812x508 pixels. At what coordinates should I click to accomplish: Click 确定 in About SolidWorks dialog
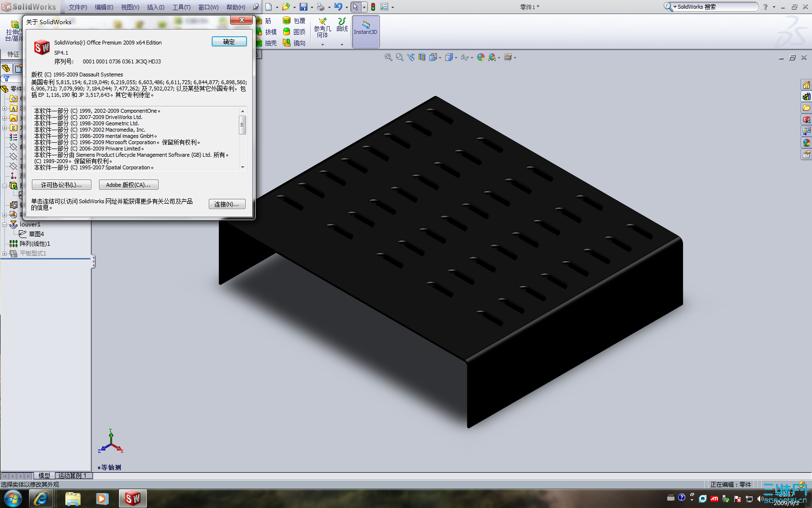tap(229, 42)
